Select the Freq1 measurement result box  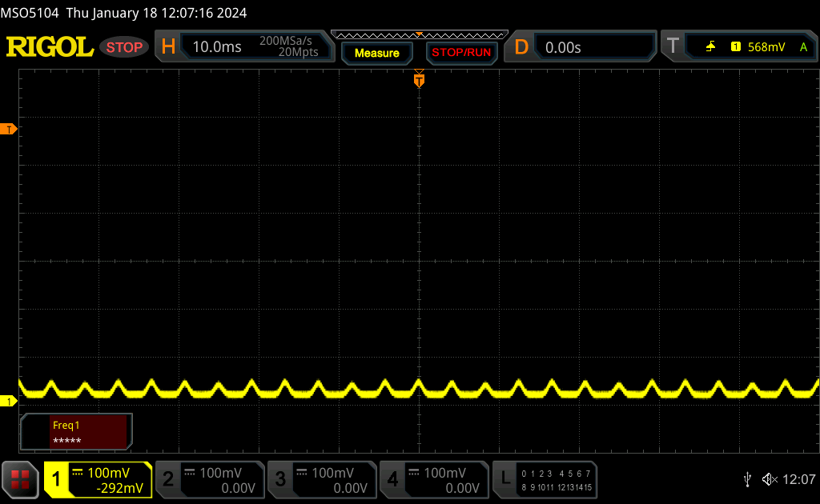tap(76, 432)
